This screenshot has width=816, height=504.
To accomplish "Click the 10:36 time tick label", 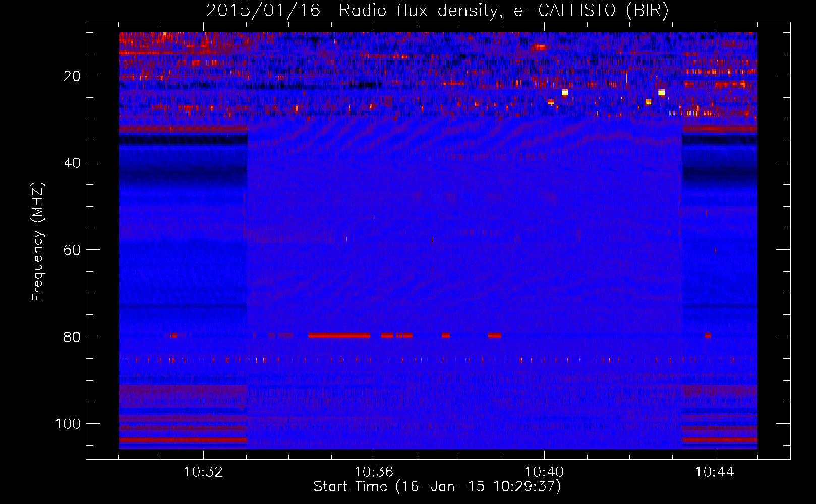I will click(x=374, y=472).
